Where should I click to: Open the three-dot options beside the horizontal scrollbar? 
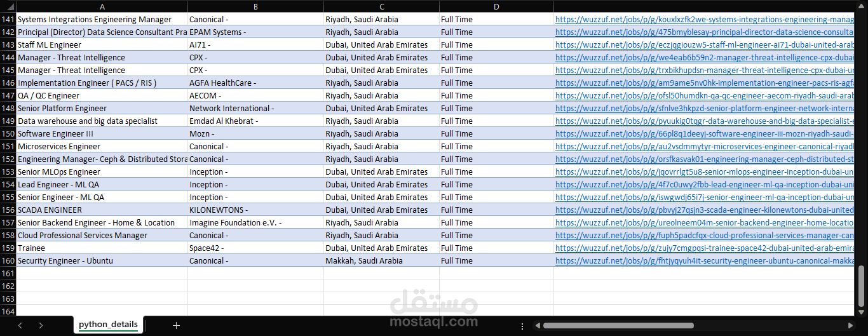(522, 326)
